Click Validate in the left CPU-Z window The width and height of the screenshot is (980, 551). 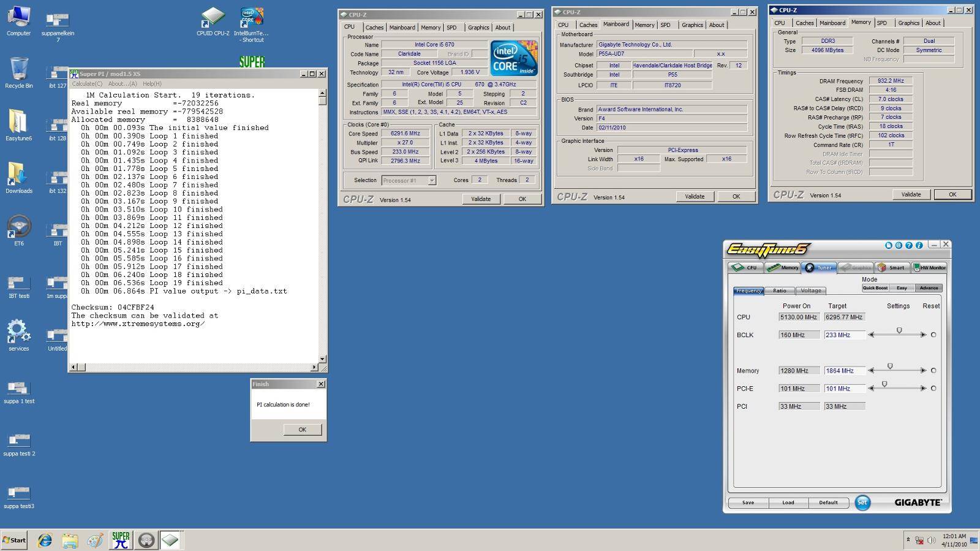[x=481, y=199]
